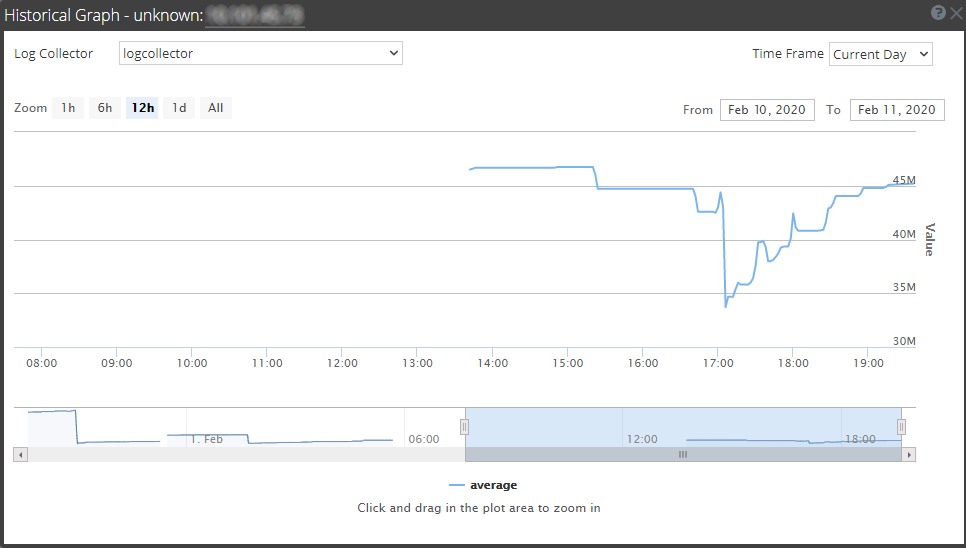Click the navigator left scroll arrow
This screenshot has height=548, width=966.
point(20,455)
